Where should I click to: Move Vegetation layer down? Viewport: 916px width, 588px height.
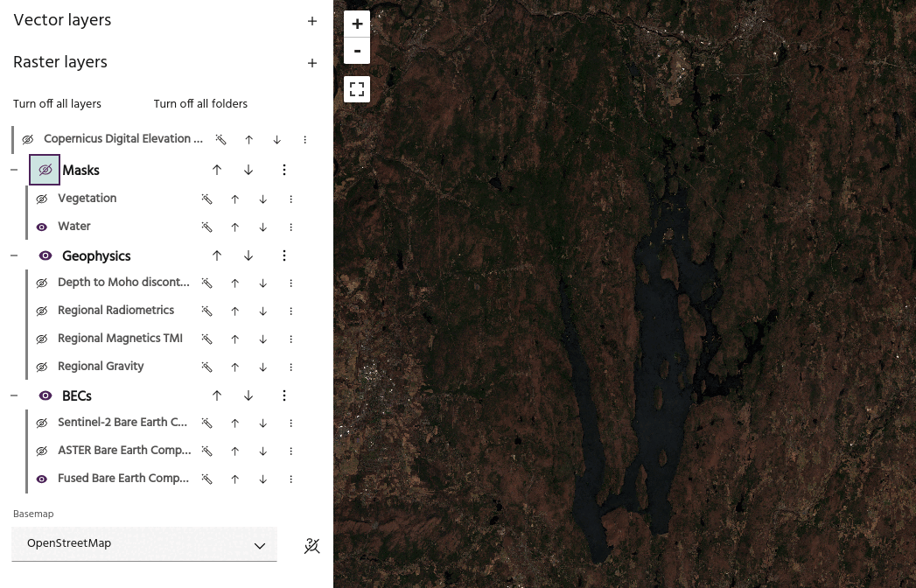[263, 199]
